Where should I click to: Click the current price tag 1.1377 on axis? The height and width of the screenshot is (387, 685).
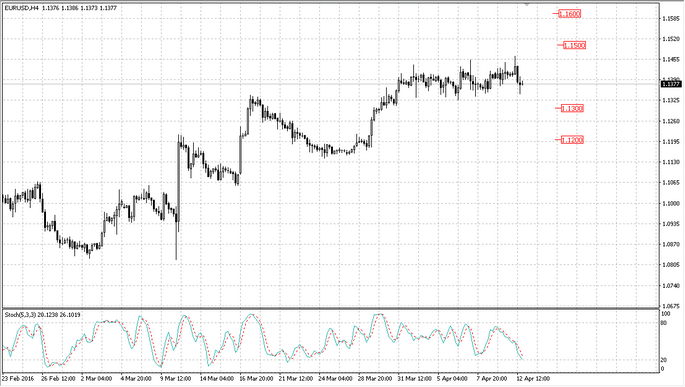[671, 84]
